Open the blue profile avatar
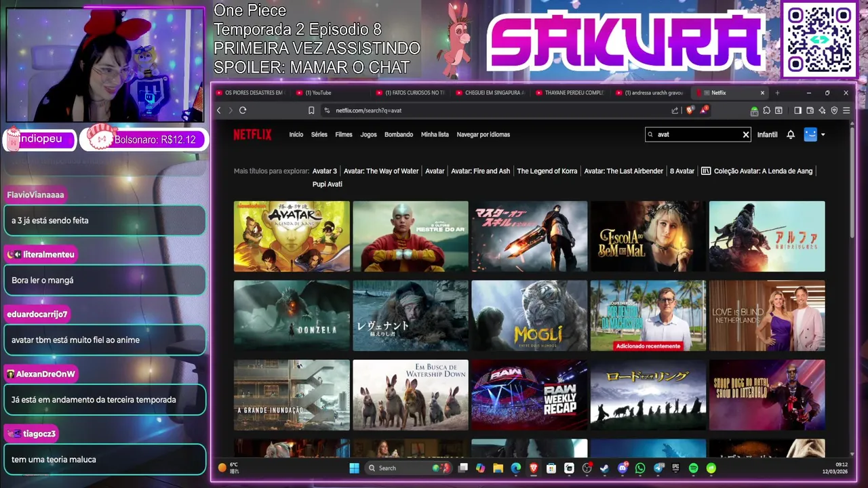The width and height of the screenshot is (868, 488). (810, 134)
